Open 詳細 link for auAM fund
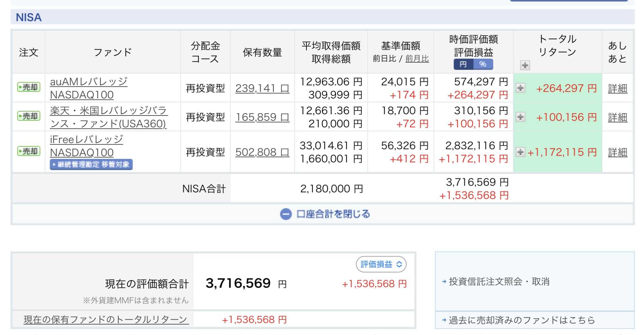 click(617, 88)
